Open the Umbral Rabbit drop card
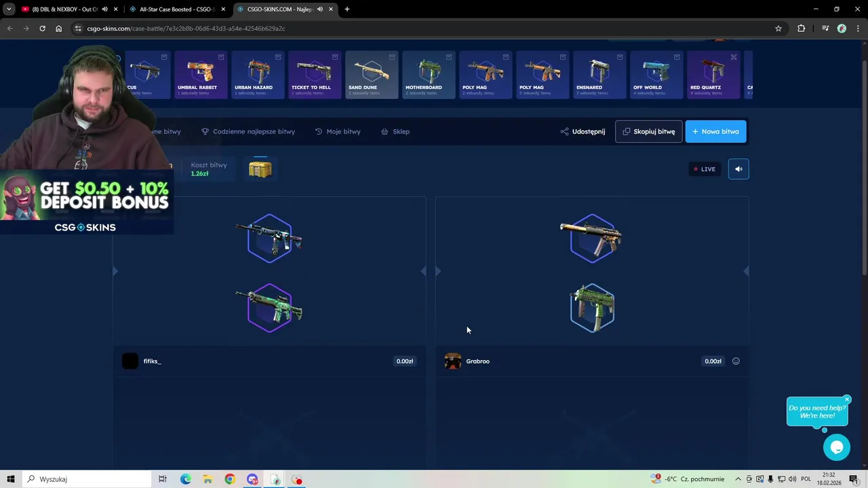 pos(201,75)
